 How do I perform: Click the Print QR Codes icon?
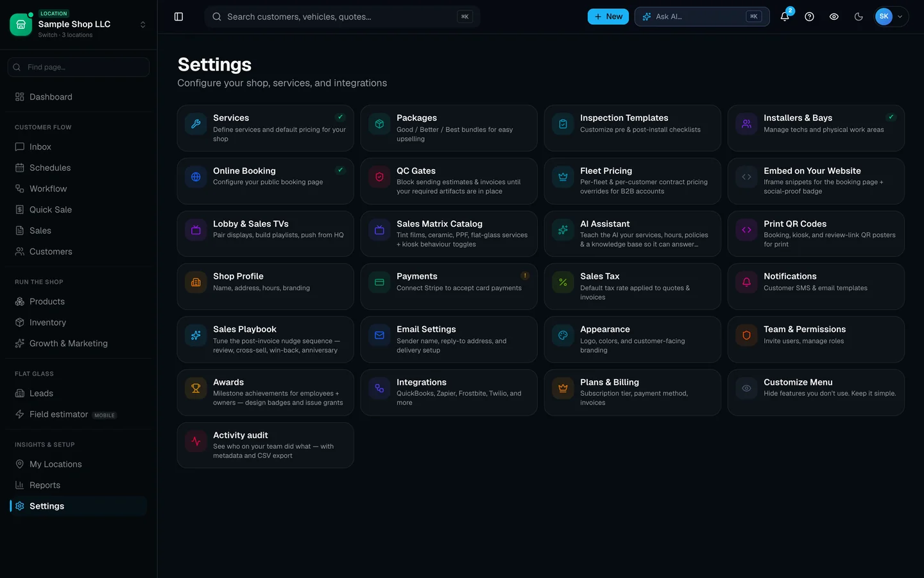click(x=746, y=230)
